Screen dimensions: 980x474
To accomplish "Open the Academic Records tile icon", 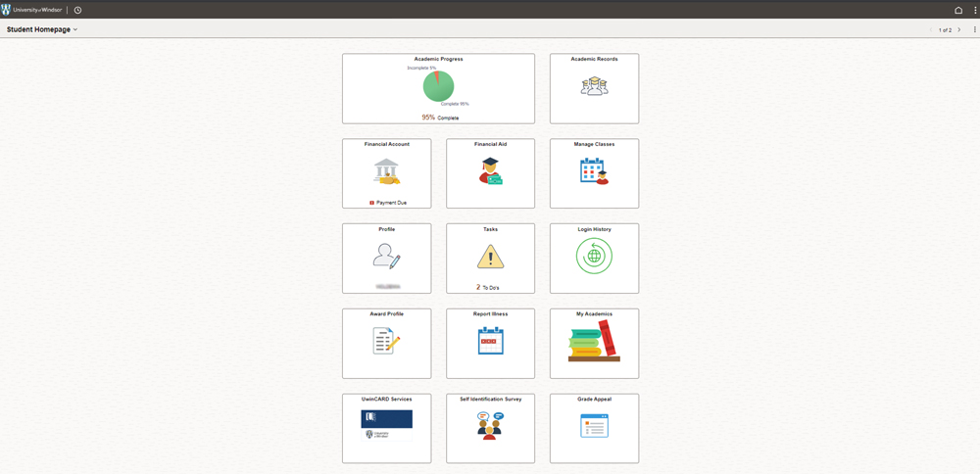I will [x=594, y=87].
